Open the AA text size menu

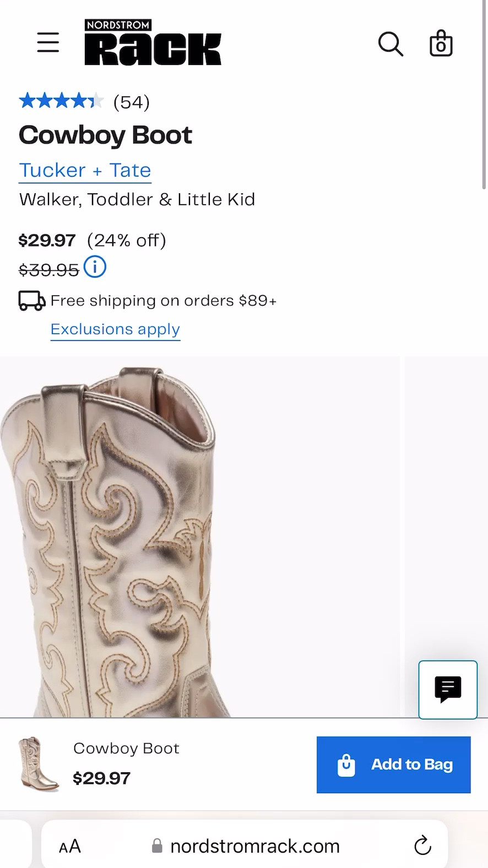69,845
